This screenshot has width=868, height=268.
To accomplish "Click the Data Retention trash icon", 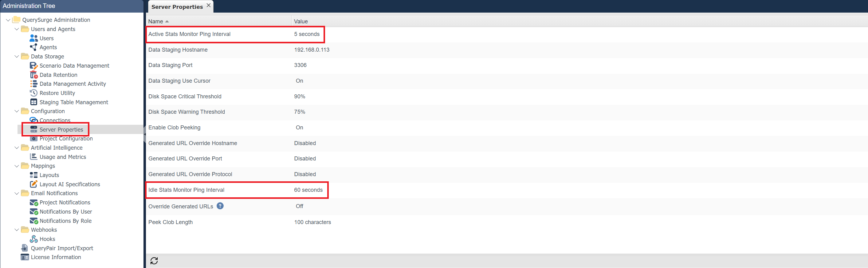I will point(34,74).
